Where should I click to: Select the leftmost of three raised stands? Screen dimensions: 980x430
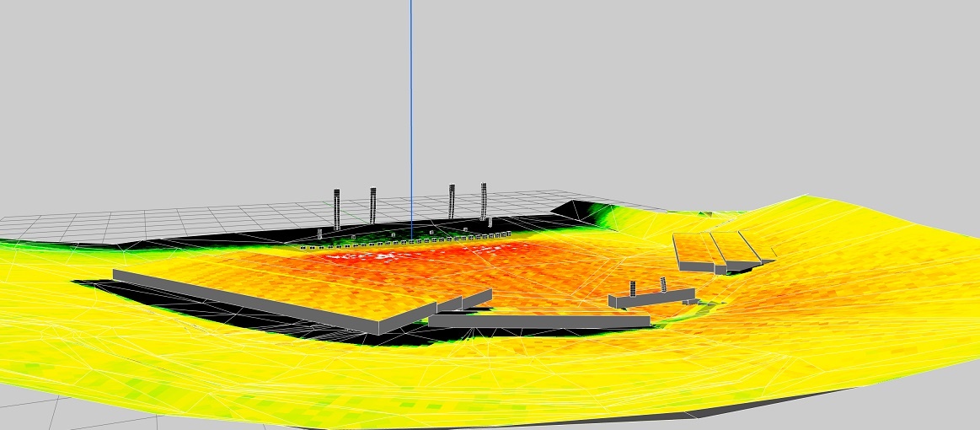693,251
